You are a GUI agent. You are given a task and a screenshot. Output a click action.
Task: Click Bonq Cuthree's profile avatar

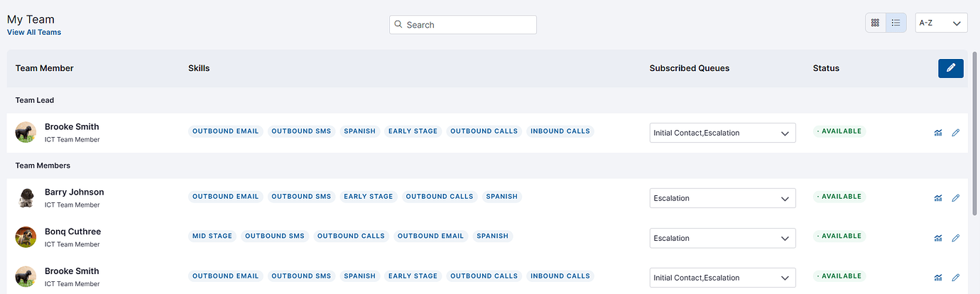tap(26, 237)
